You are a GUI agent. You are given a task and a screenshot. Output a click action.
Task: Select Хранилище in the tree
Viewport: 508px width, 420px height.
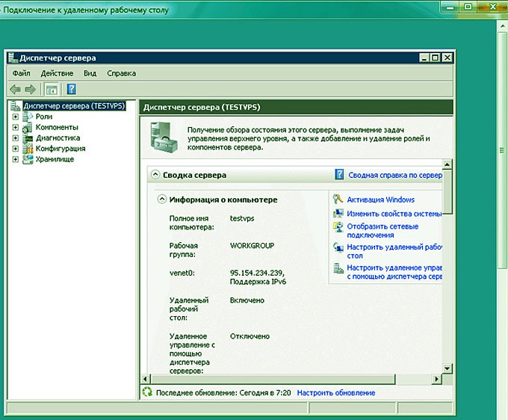(x=49, y=159)
